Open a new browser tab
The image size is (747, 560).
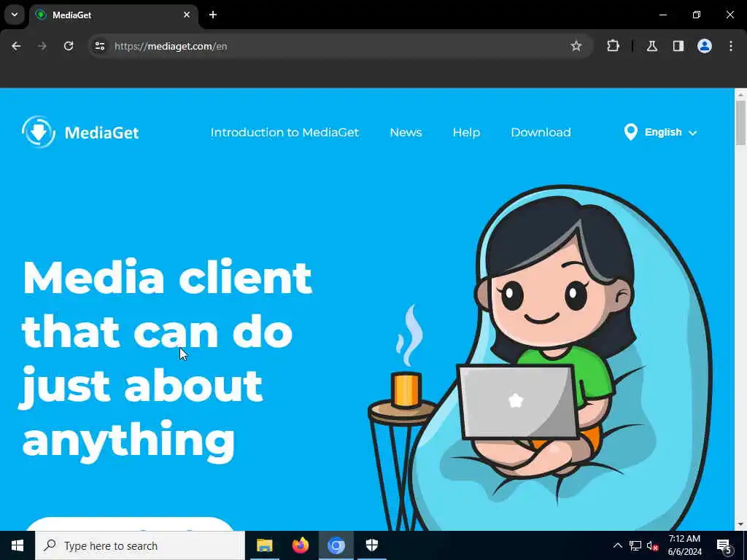(x=213, y=15)
